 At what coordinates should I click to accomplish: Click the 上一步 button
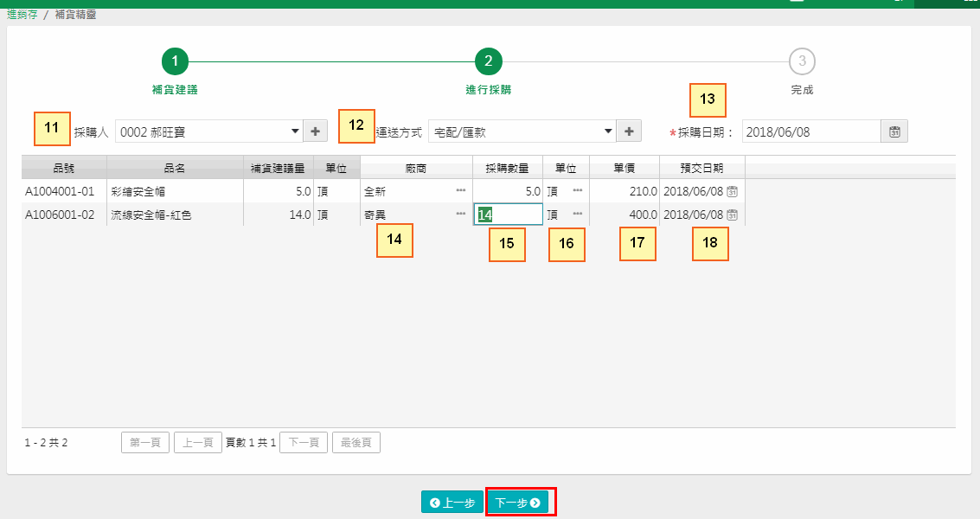click(x=452, y=503)
